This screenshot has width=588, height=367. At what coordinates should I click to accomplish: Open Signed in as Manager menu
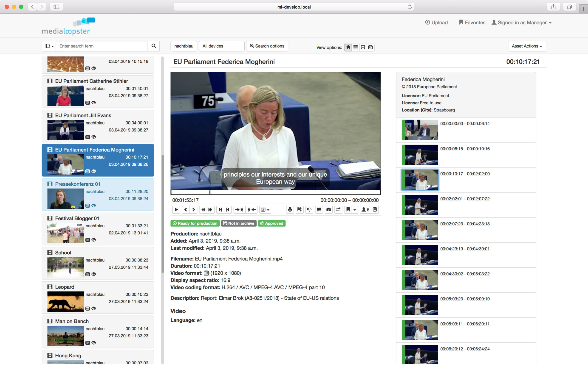[x=522, y=22]
